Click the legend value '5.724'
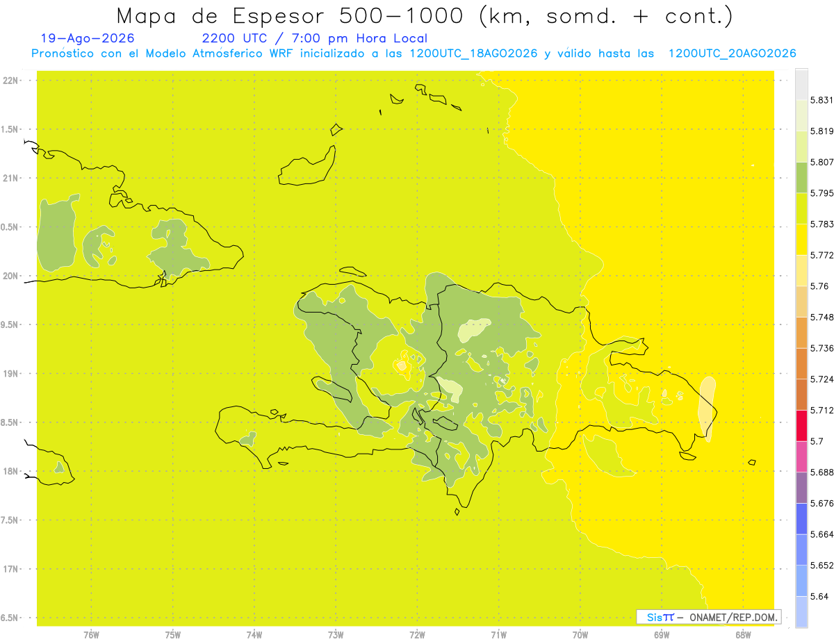Image resolution: width=834 pixels, height=644 pixels. (x=822, y=379)
